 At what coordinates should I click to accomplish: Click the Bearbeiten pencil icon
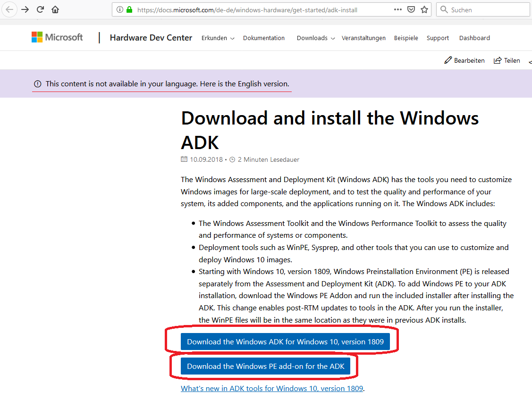pyautogui.click(x=448, y=60)
